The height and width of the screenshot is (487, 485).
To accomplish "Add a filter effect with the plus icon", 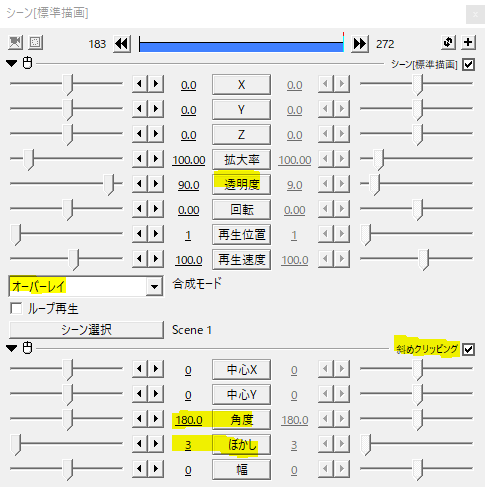I will [468, 42].
